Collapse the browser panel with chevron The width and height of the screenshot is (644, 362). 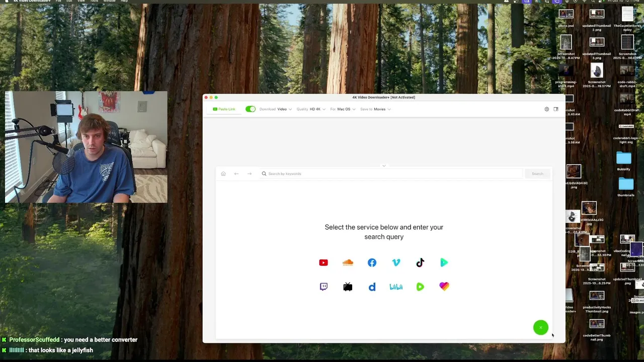384,165
